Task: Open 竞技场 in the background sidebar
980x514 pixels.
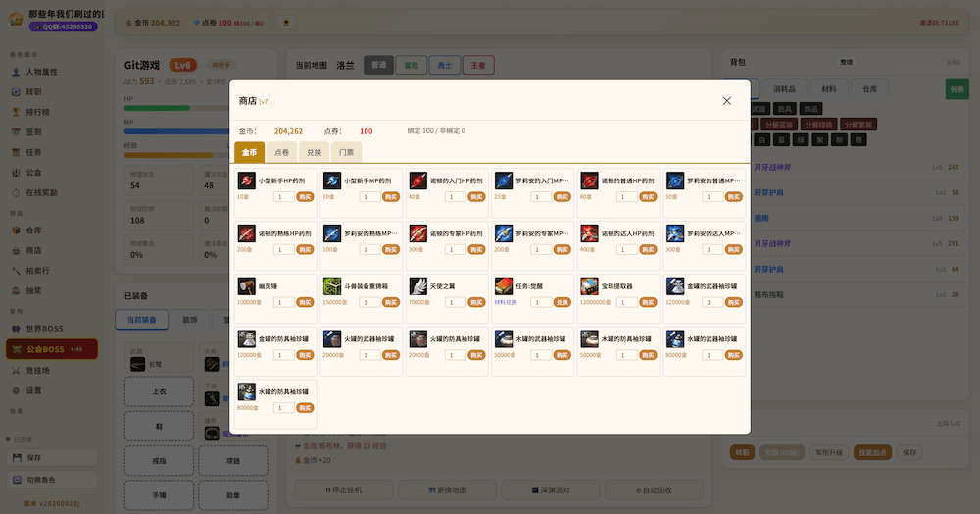Action: [38, 371]
